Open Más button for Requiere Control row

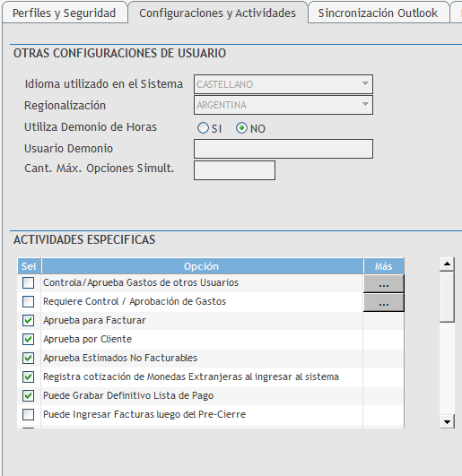tap(384, 303)
